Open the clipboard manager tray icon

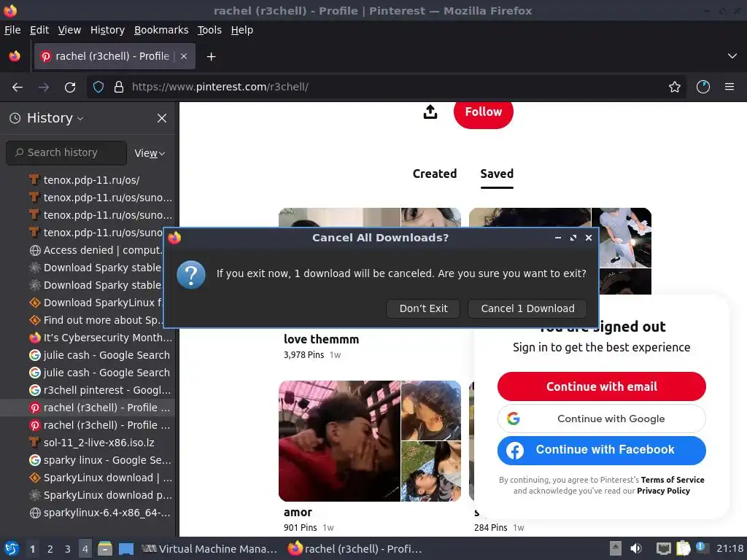[683, 549]
